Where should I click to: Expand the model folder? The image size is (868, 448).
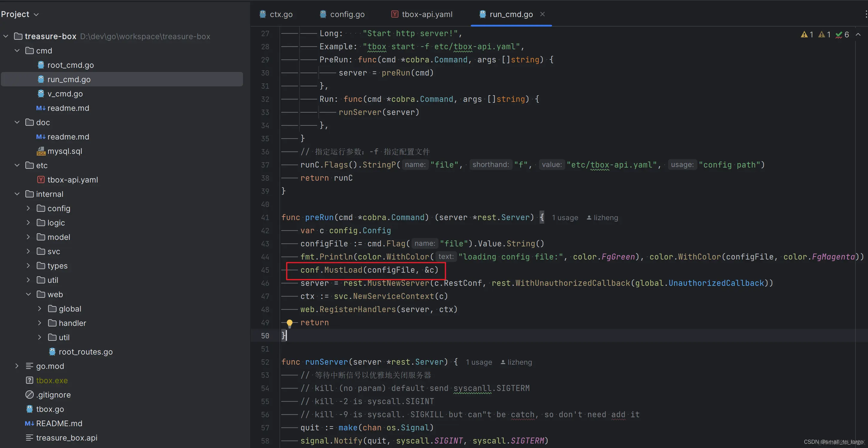(x=28, y=237)
